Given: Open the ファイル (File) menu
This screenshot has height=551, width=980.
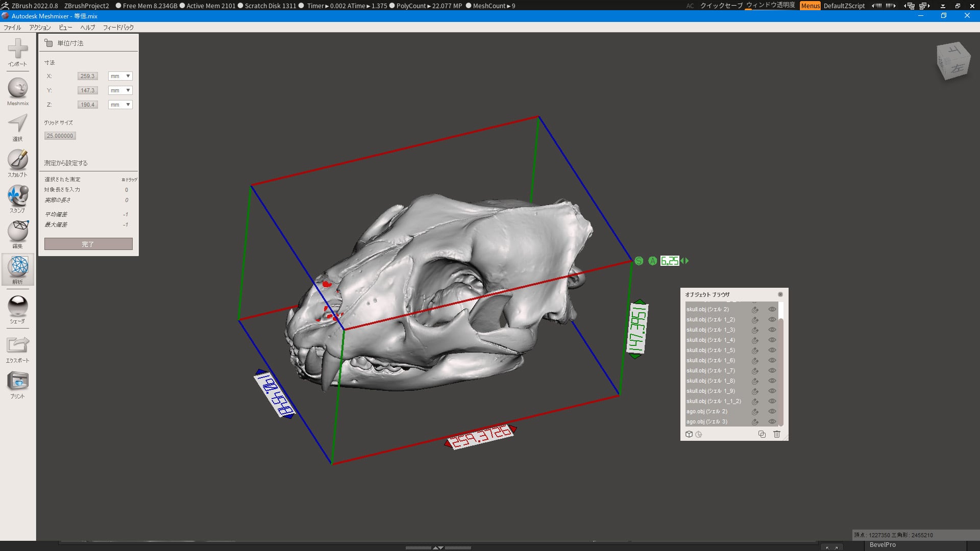Looking at the screenshot, I should [x=12, y=28].
